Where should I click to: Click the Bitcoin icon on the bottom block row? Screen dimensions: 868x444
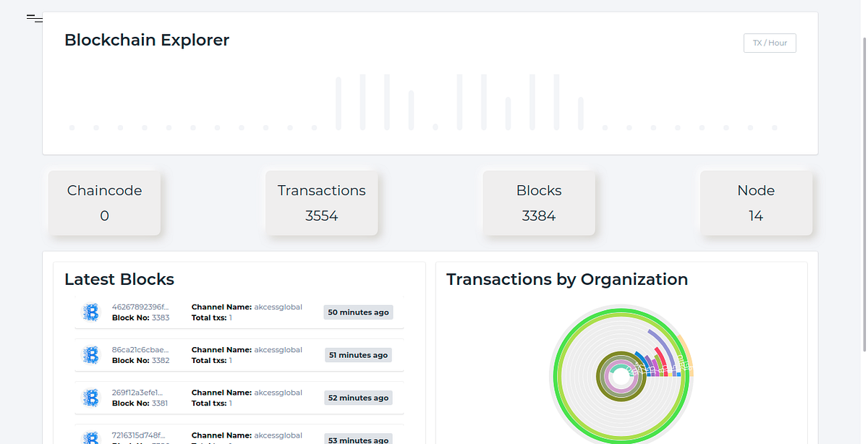pos(90,437)
